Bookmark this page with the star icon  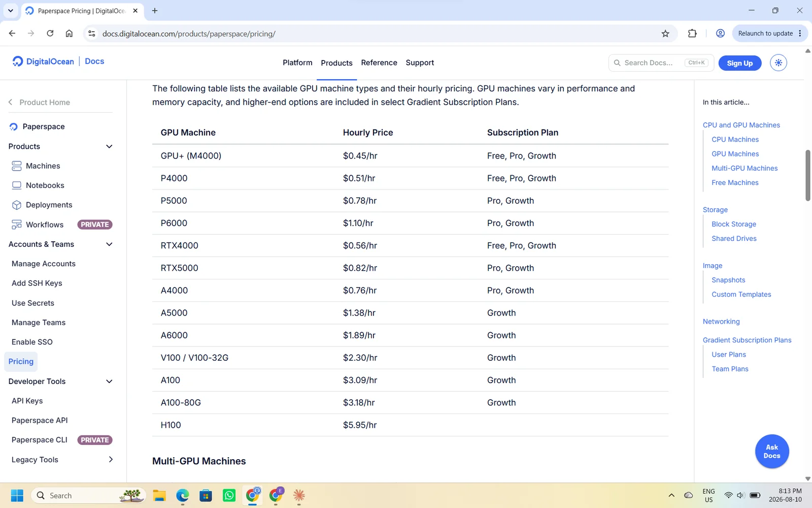[x=665, y=34]
